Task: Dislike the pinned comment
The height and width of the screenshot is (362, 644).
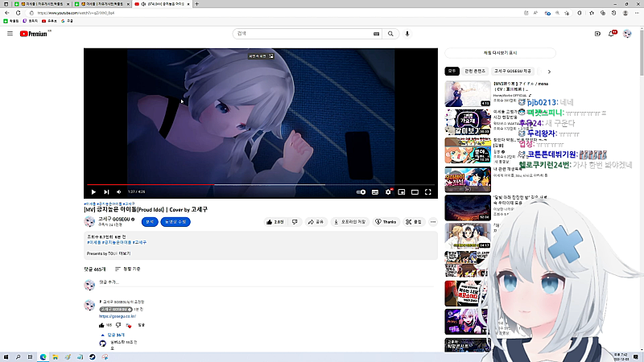Action: point(118,325)
